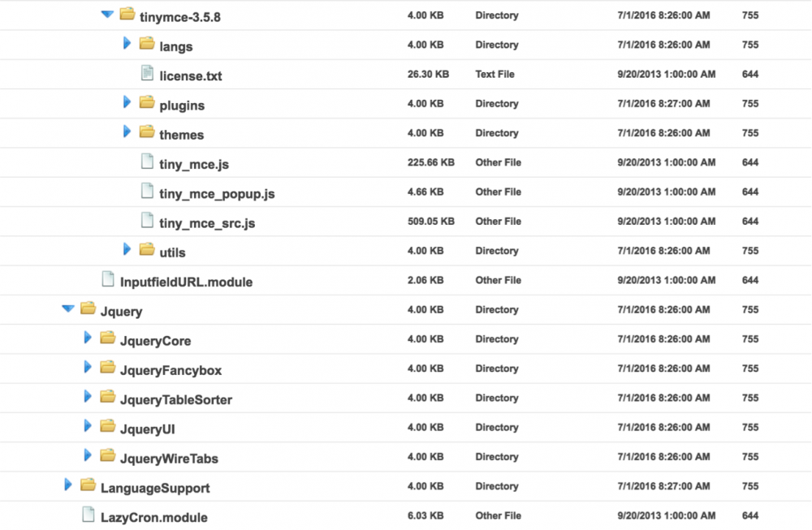Collapse the Jquery folder tree
Screen dimensions: 812x530
[x=67, y=308]
